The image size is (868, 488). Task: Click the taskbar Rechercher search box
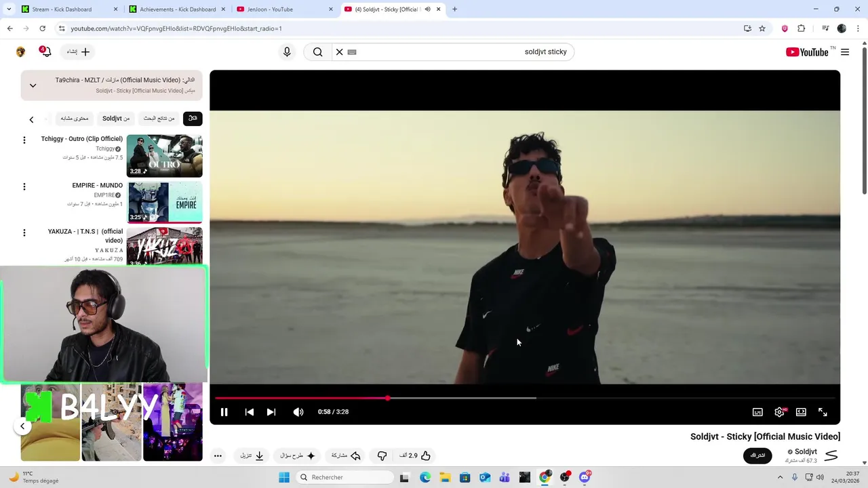tap(344, 477)
